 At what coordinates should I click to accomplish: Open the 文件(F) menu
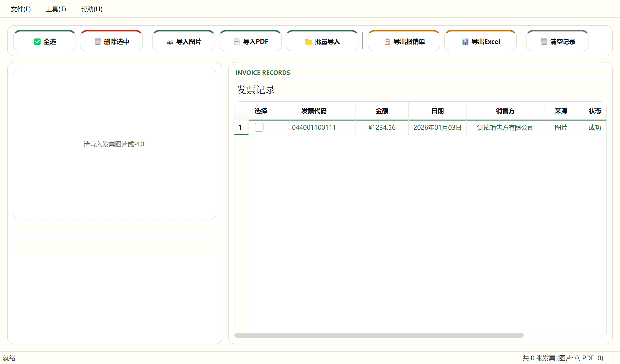[x=21, y=9]
